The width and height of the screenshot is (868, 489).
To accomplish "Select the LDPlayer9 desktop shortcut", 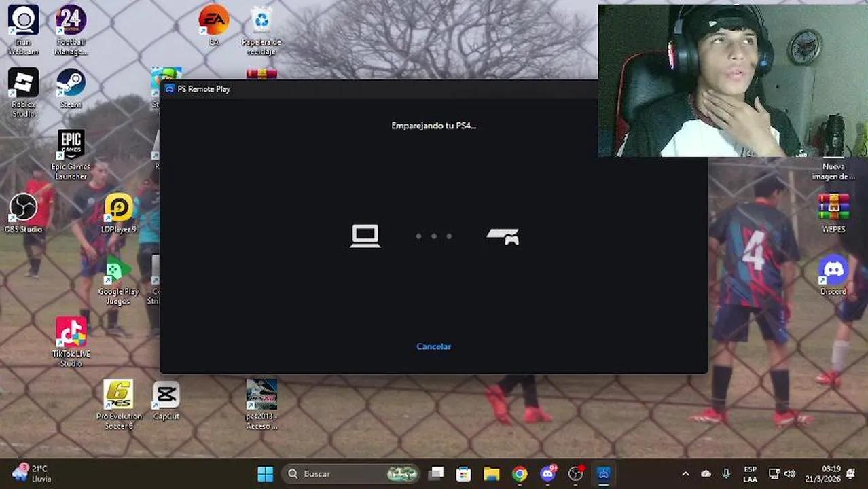I will (x=118, y=213).
